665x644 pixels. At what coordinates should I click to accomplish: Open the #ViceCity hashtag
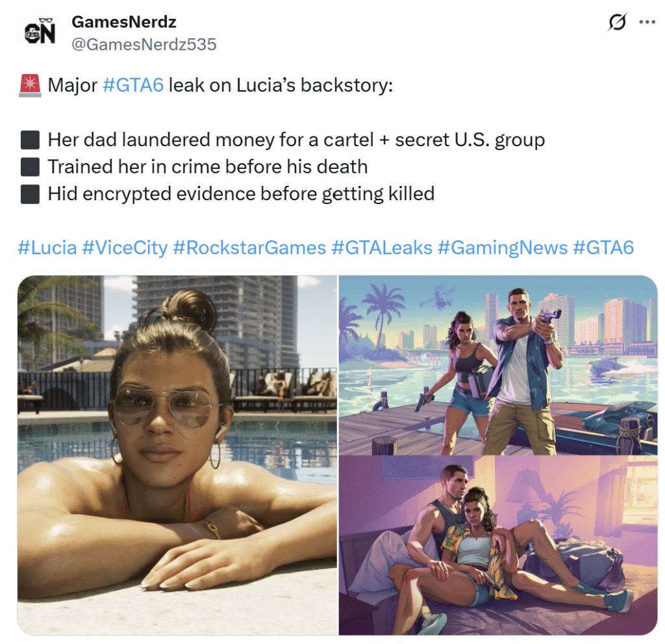[x=125, y=248]
